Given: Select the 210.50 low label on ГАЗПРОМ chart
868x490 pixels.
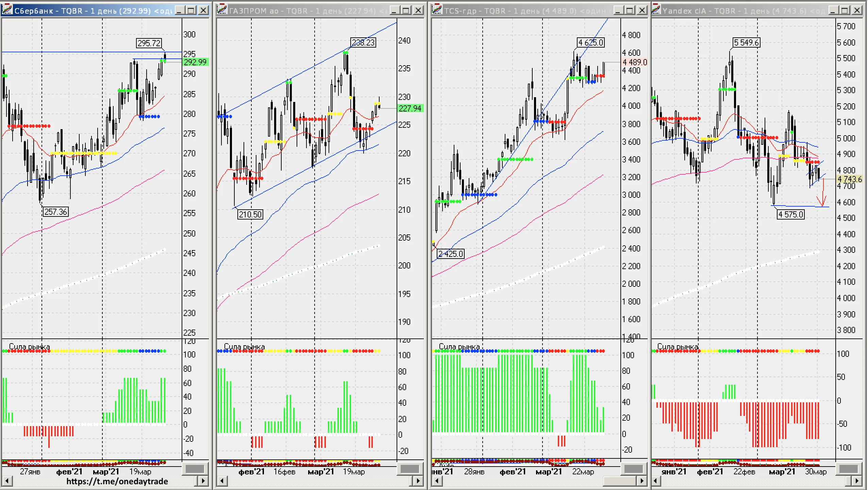Looking at the screenshot, I should coord(250,214).
